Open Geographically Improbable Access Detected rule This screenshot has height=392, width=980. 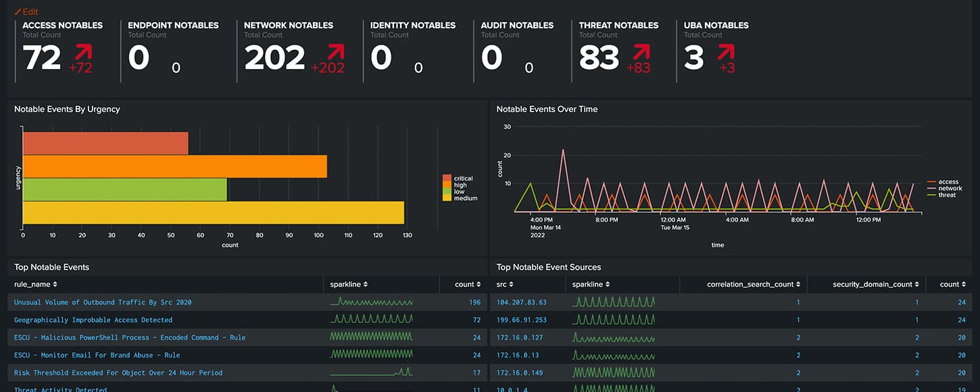(x=93, y=320)
